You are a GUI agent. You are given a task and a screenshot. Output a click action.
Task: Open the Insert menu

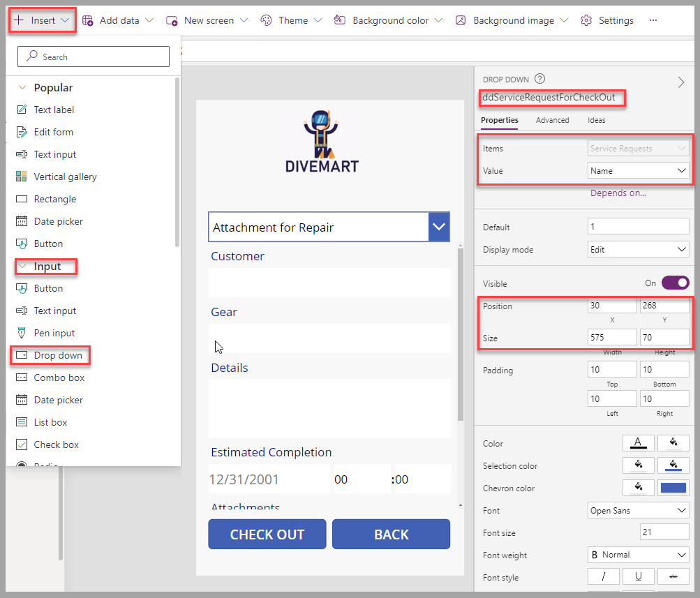click(41, 20)
